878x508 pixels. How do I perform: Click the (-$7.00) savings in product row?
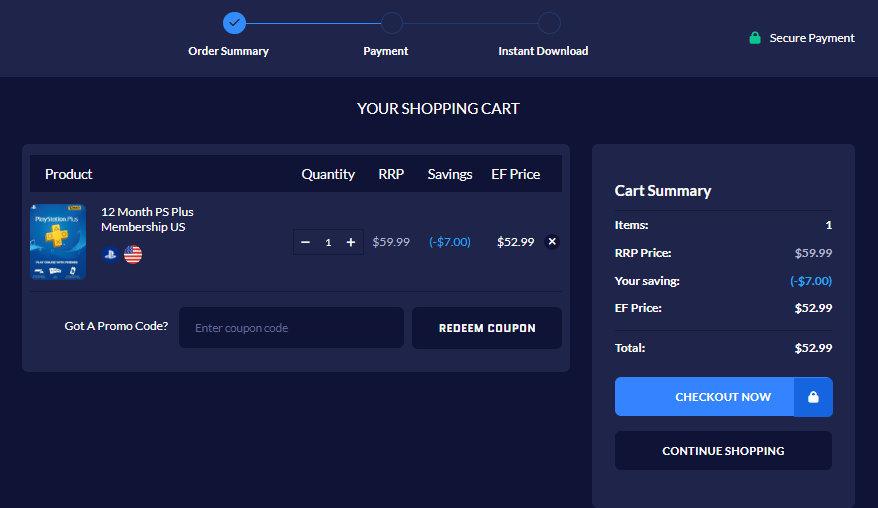coord(450,242)
